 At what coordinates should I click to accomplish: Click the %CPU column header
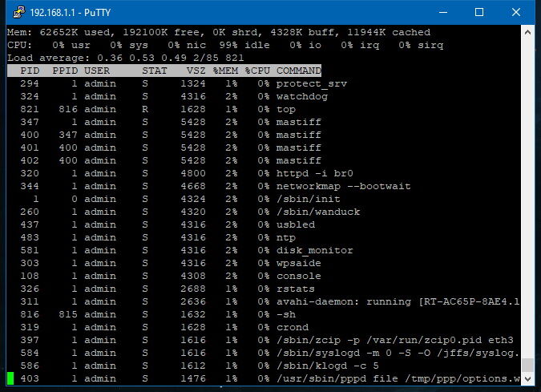tap(257, 71)
